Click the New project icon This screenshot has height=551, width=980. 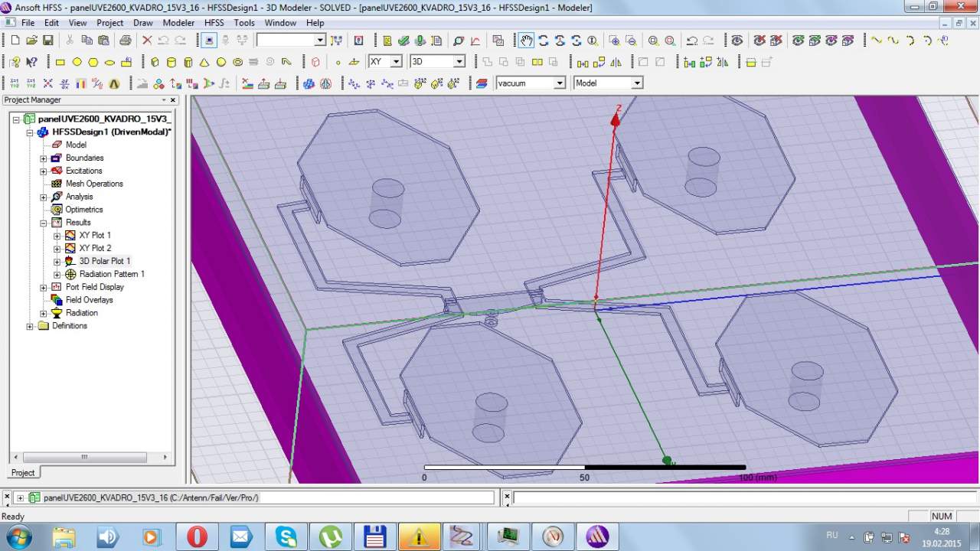15,41
